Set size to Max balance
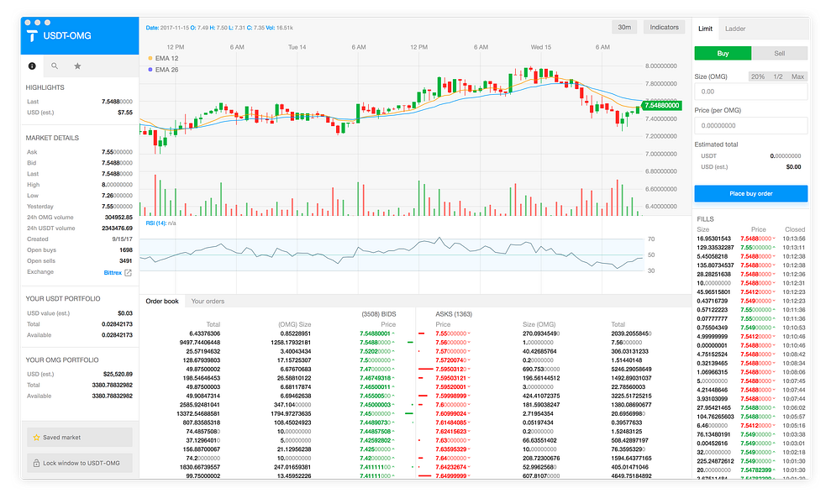 click(x=797, y=76)
